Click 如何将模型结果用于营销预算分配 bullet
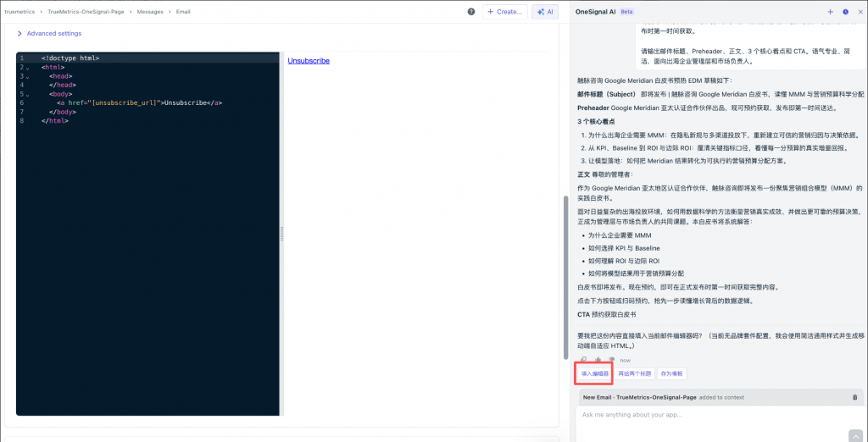 (636, 273)
